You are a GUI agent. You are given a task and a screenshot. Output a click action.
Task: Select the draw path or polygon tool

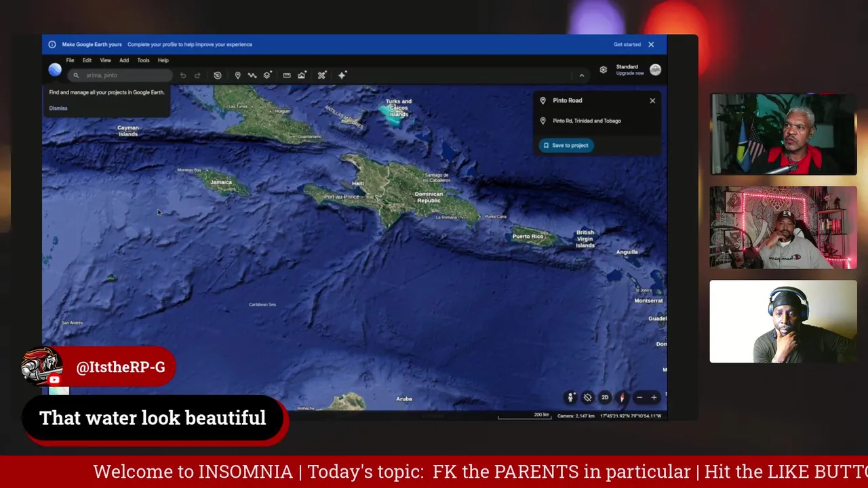click(x=252, y=75)
